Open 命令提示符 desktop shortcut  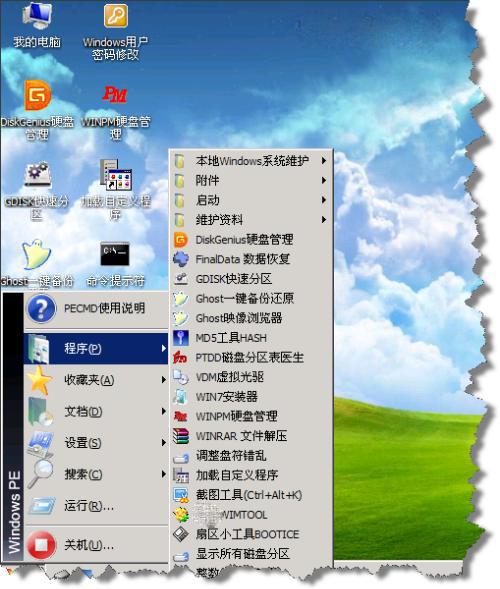click(x=115, y=264)
